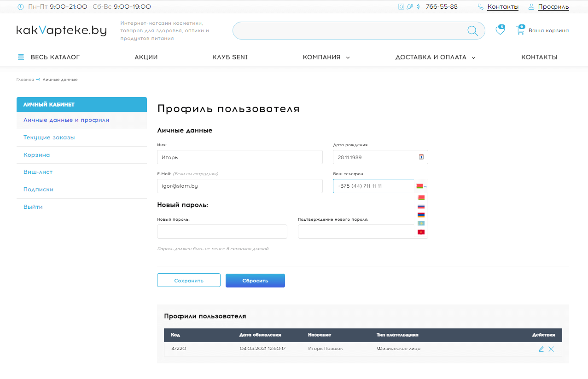The width and height of the screenshot is (588, 379).
Task: Open the wishlist heart icon
Action: pyautogui.click(x=500, y=31)
